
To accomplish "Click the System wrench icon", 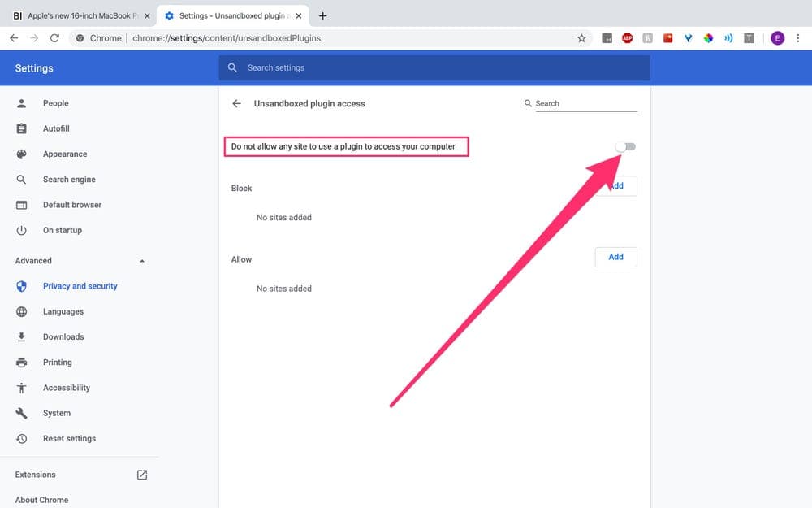I will tap(21, 413).
